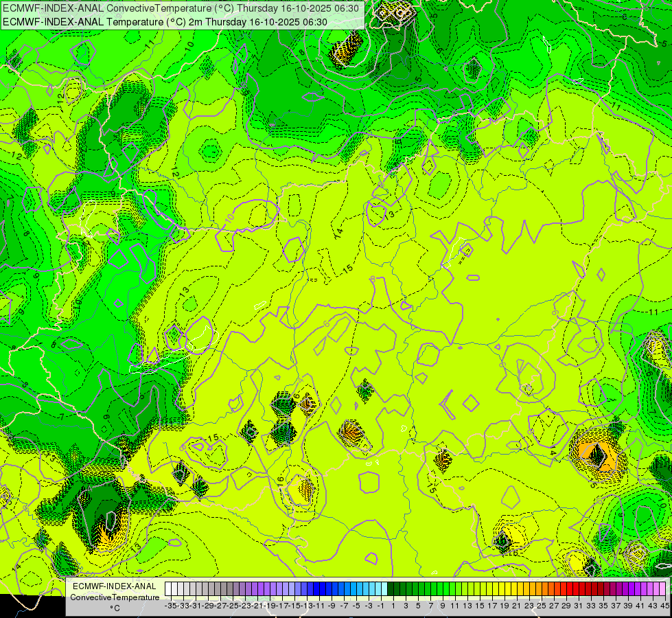Image resolution: width=672 pixels, height=618 pixels.
Task: Click the 35 value on the legend scale
Action: pyautogui.click(x=603, y=606)
